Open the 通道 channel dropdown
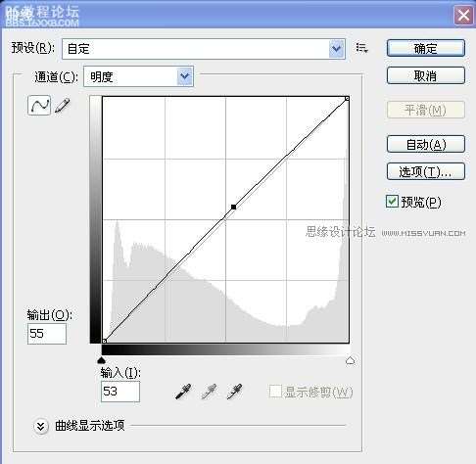Screen dimensions: 476x464 (x=138, y=76)
